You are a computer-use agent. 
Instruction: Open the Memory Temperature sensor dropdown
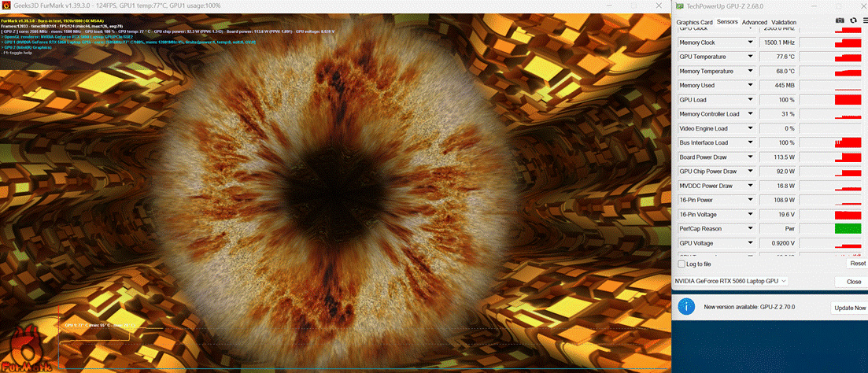(752, 72)
